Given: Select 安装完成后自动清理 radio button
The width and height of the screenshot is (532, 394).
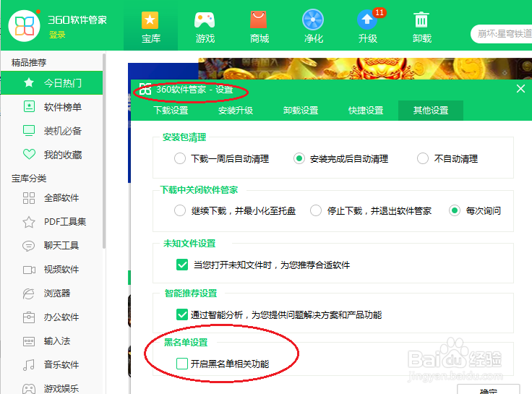Looking at the screenshot, I should [299, 158].
